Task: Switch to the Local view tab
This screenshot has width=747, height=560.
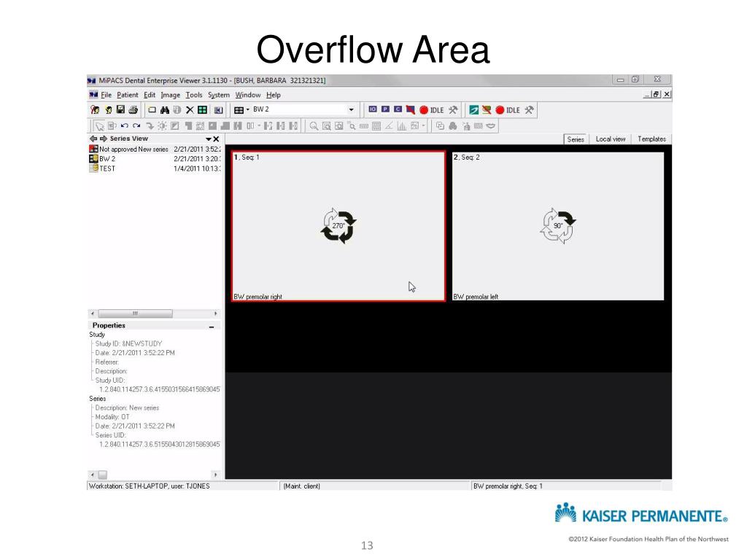Action: [611, 139]
